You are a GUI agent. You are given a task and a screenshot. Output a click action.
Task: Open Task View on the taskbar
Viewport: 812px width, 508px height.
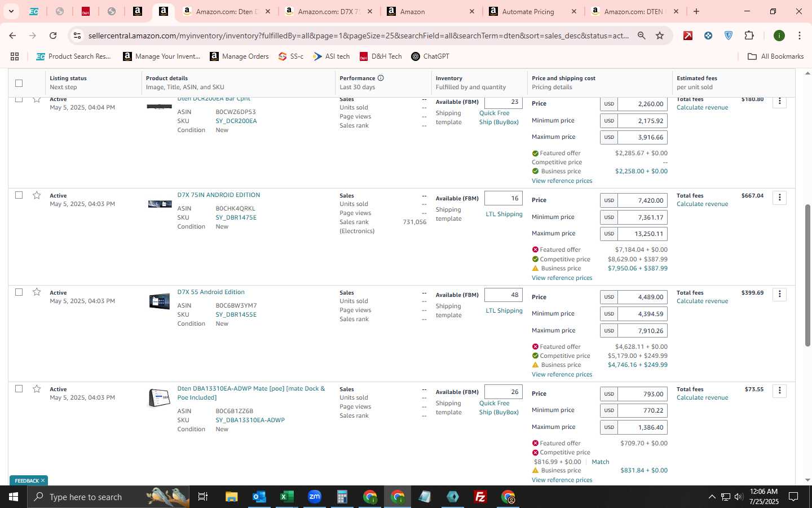pyautogui.click(x=202, y=497)
